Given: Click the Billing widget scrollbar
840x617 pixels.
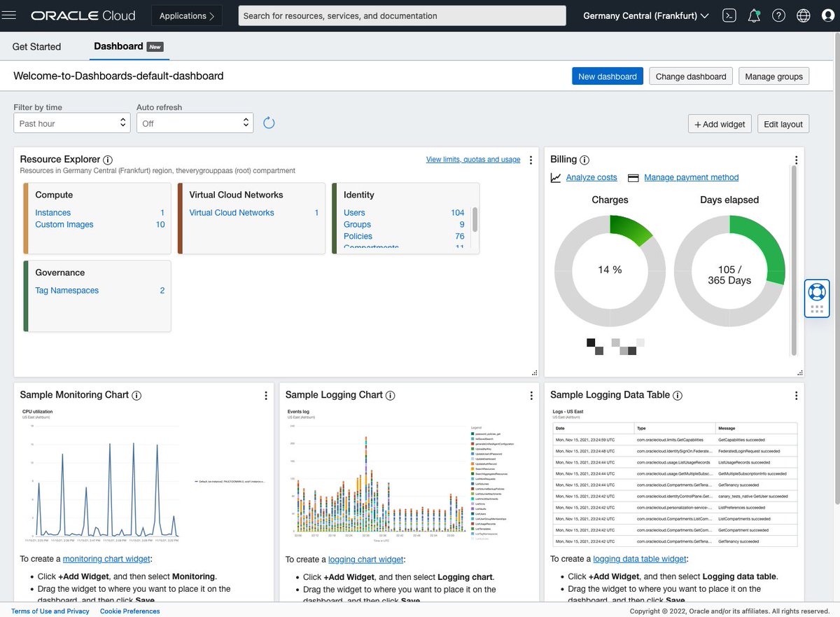Looking at the screenshot, I should tap(794, 261).
